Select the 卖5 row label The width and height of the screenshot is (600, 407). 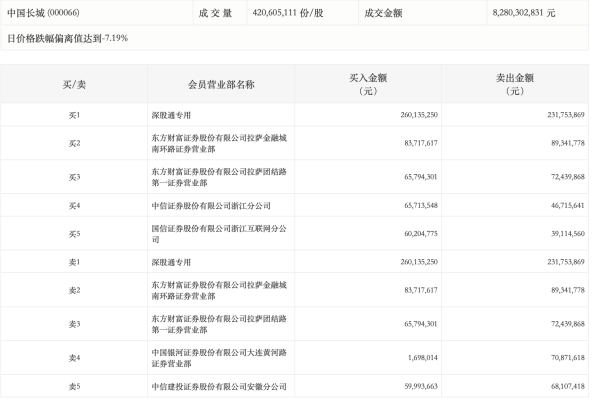(74, 387)
